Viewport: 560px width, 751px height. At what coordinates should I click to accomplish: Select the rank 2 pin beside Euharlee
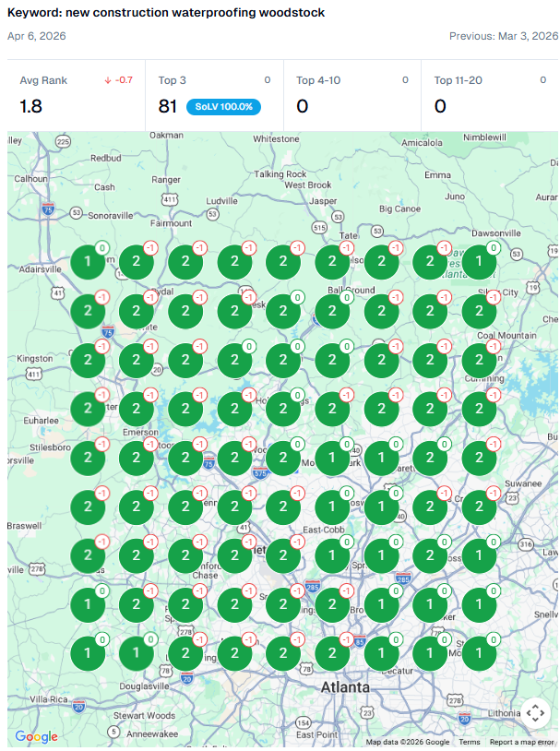88,409
